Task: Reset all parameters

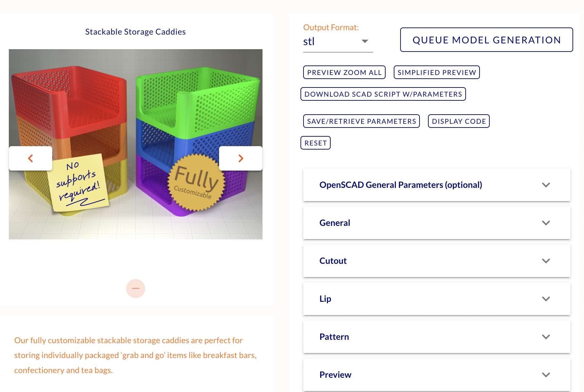Action: (x=315, y=143)
